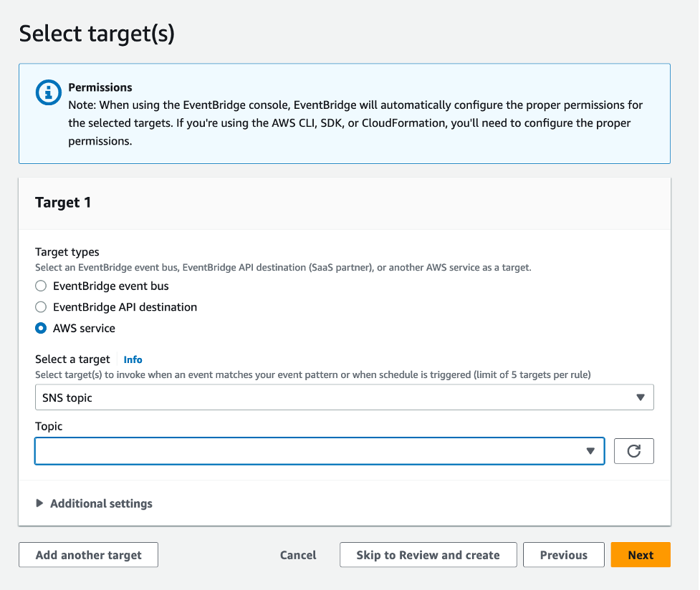Click the Select a target dropdown arrow
The image size is (700, 590).
coord(640,397)
